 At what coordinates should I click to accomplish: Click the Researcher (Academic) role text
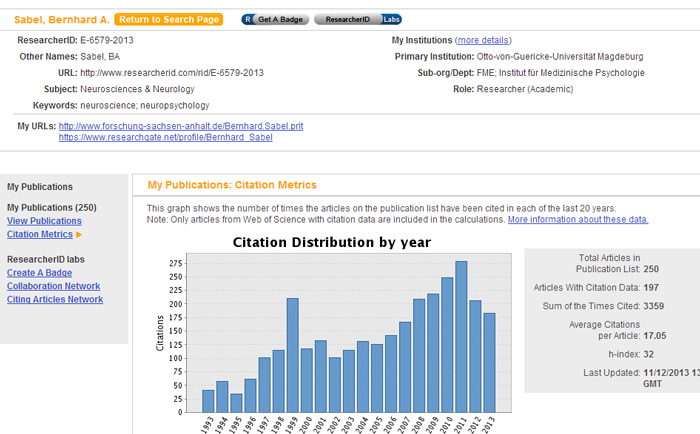coord(525,89)
